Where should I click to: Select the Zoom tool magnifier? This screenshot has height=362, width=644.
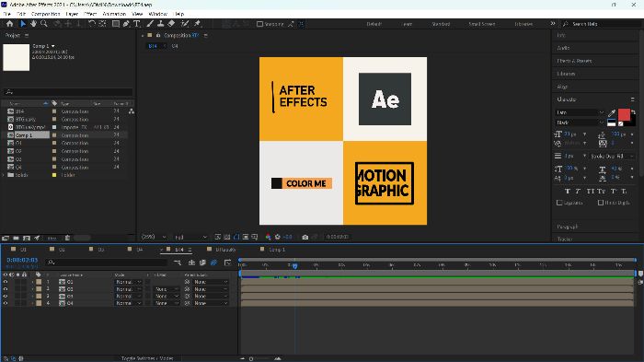coord(43,24)
